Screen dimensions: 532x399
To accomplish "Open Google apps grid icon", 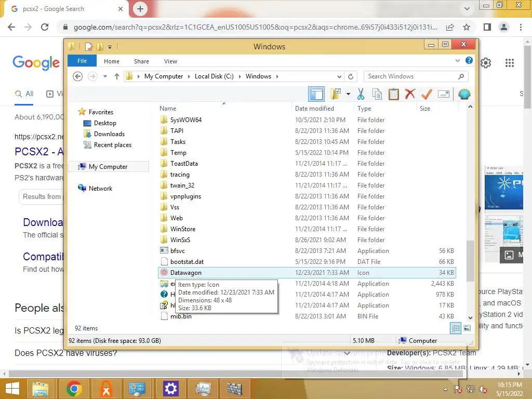I will [509, 63].
